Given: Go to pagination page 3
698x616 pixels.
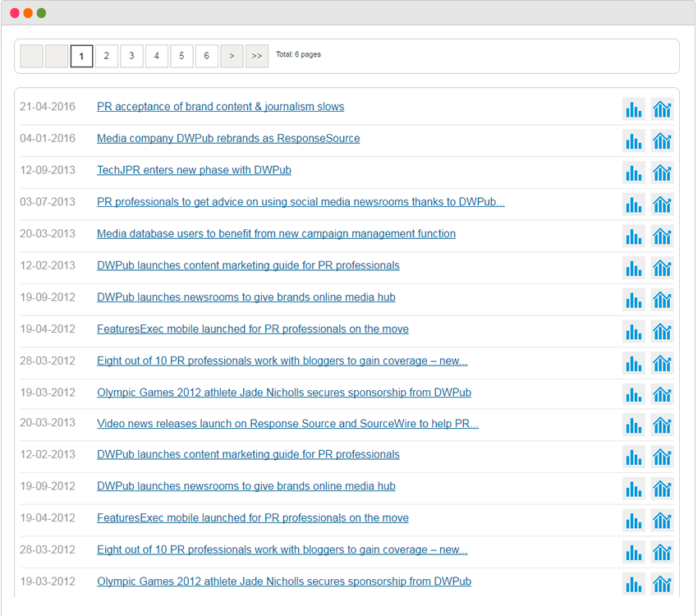Looking at the screenshot, I should [x=131, y=56].
